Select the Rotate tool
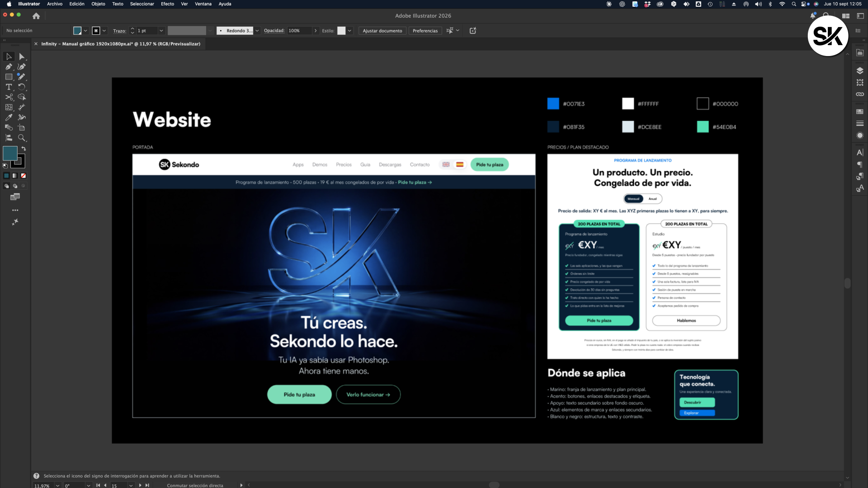 pyautogui.click(x=22, y=87)
